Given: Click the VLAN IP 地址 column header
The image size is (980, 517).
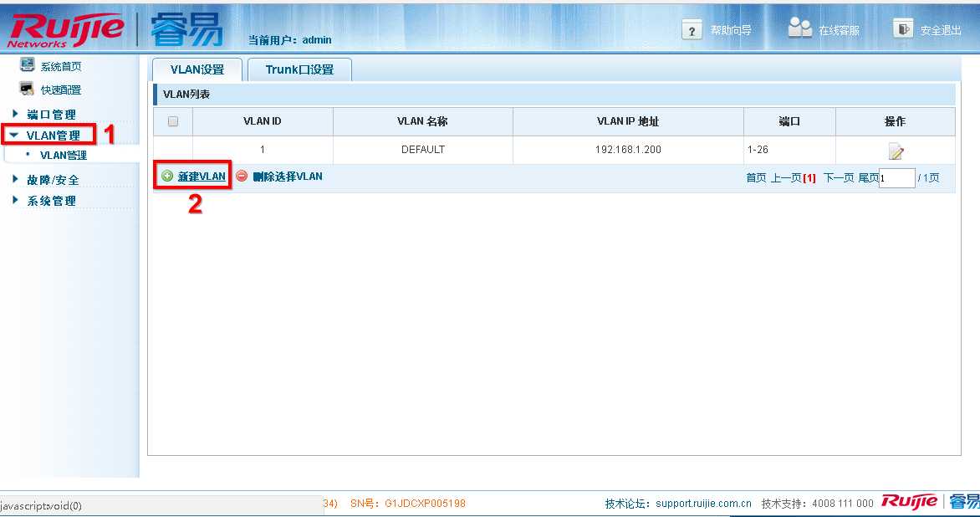Looking at the screenshot, I should point(628,121).
